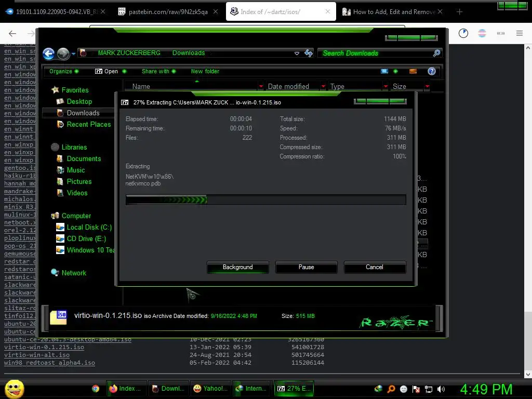532x399 pixels.
Task: Open the Size column filter dropdown
Action: click(x=427, y=87)
